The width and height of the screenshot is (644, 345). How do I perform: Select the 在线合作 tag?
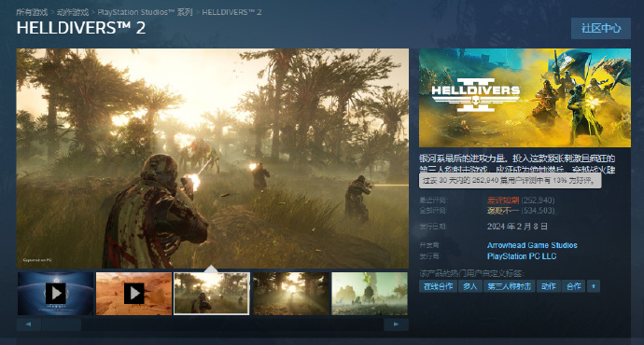point(439,286)
